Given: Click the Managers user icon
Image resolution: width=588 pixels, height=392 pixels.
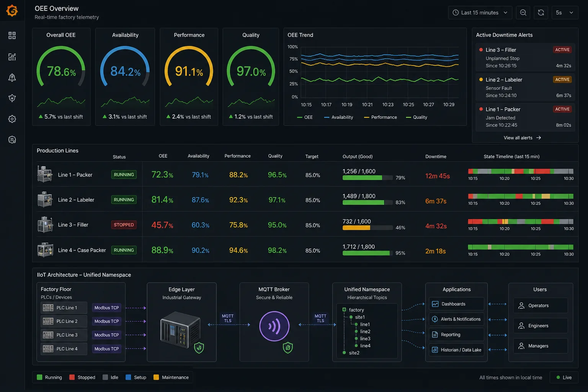Looking at the screenshot, I should click(x=521, y=346).
